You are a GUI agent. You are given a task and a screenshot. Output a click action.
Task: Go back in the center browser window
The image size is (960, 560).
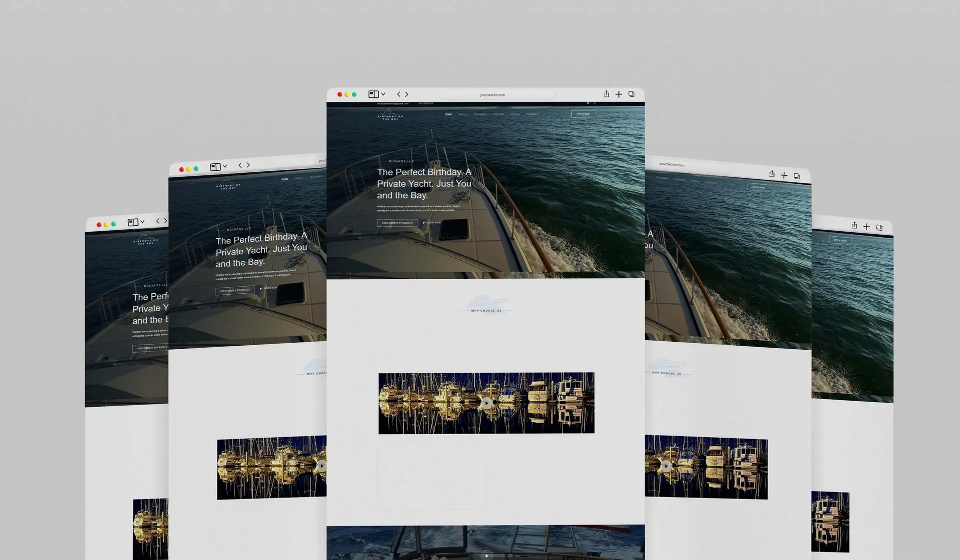(x=398, y=94)
